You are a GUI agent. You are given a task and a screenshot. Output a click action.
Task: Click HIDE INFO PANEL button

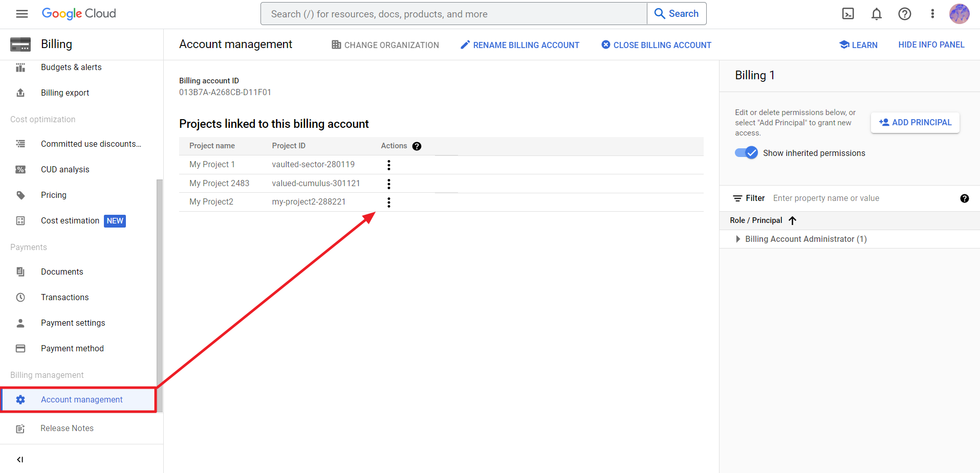pos(931,45)
